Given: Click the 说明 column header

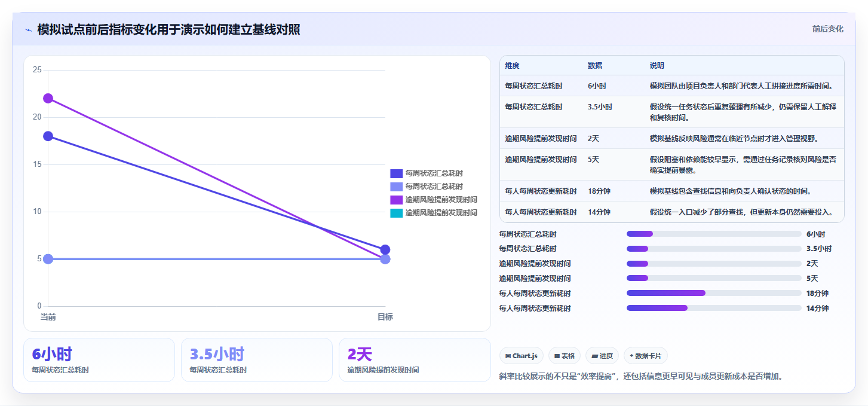Looking at the screenshot, I should [657, 66].
